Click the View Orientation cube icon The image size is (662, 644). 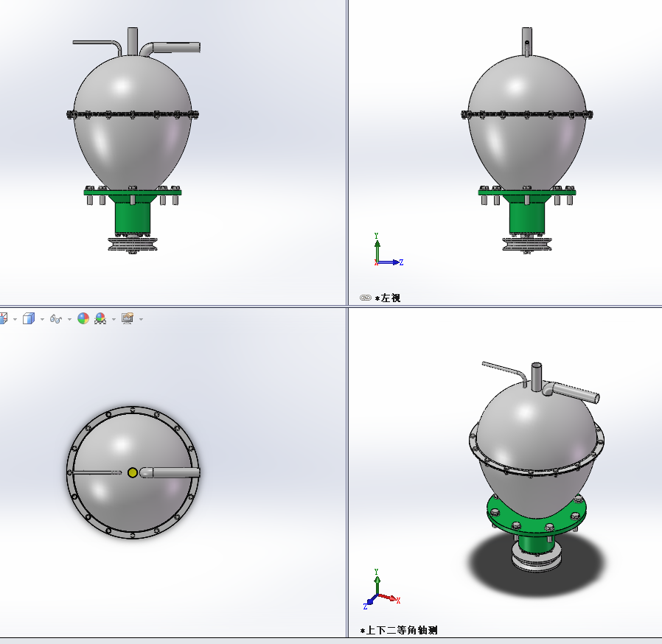pos(3,318)
